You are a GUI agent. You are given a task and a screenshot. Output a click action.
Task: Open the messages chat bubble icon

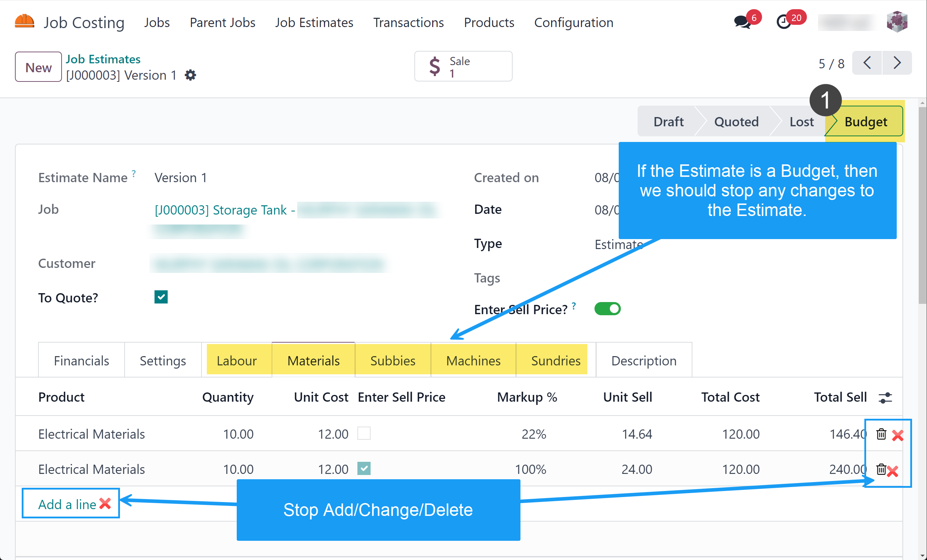742,22
